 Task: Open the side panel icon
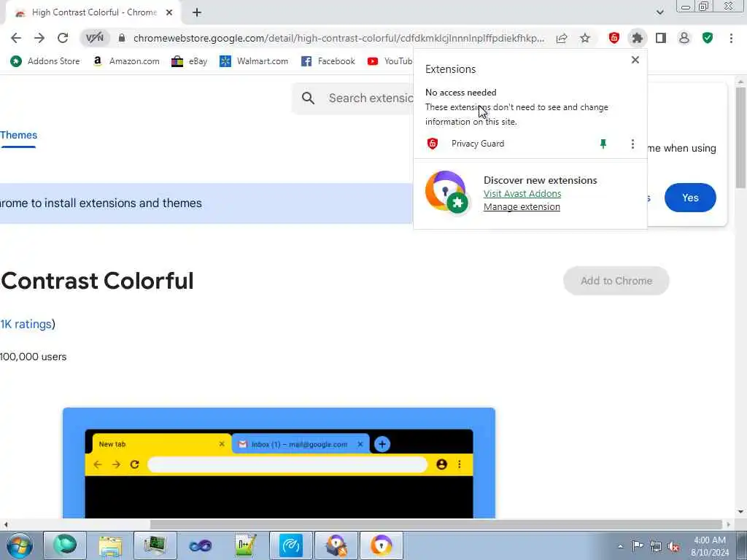pyautogui.click(x=661, y=38)
